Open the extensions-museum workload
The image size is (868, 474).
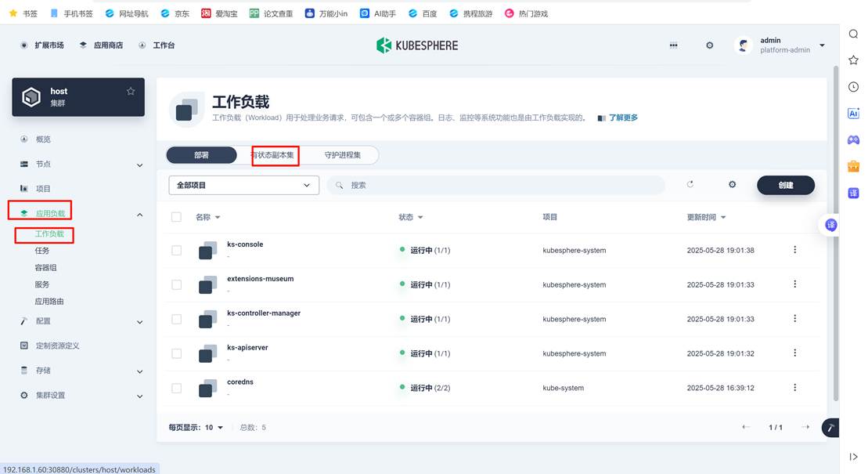click(260, 279)
